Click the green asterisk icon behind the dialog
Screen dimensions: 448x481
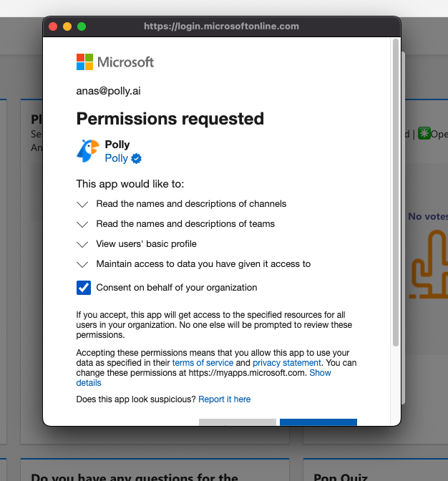(x=424, y=134)
